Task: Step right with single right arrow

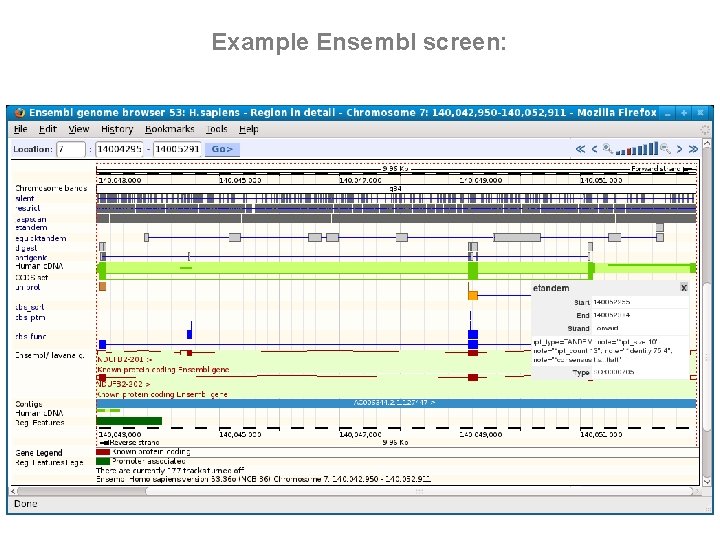Action: coord(680,149)
